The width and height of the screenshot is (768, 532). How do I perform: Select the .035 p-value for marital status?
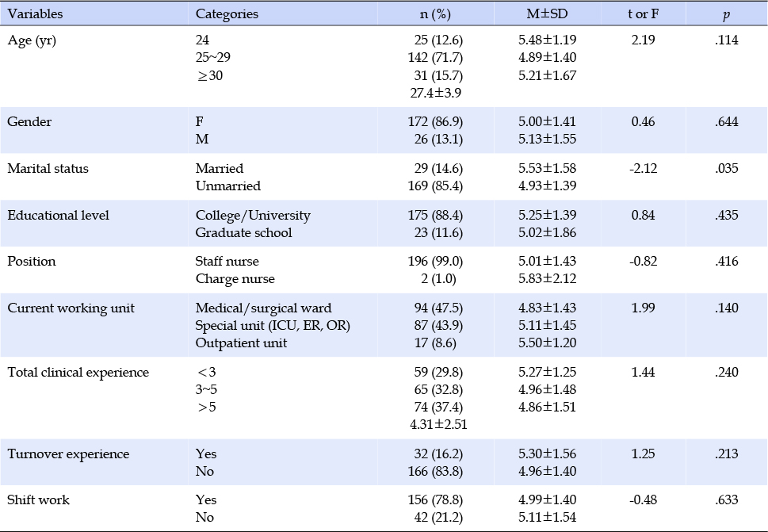pyautogui.click(x=724, y=168)
